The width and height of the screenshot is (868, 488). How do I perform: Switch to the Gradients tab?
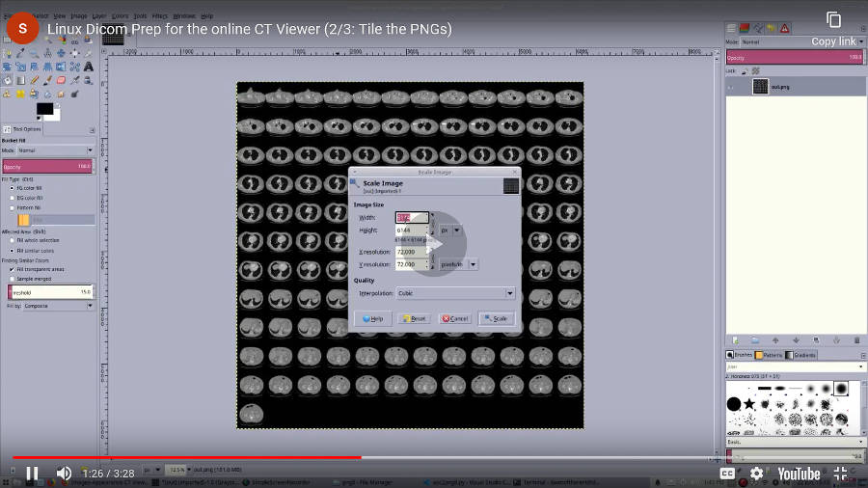800,355
